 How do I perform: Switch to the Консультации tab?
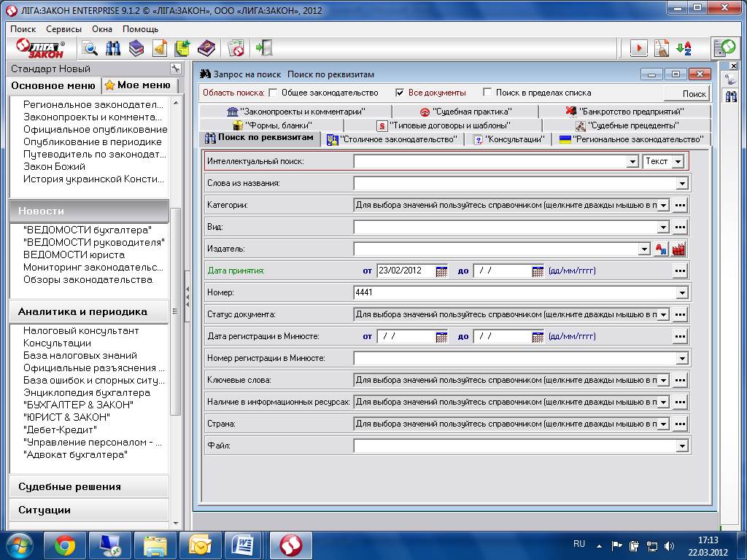[x=508, y=139]
